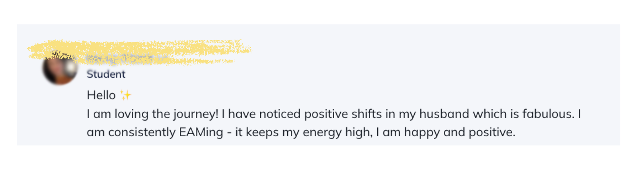
Task: Click the word "loving" in the message
Action: [x=132, y=114]
